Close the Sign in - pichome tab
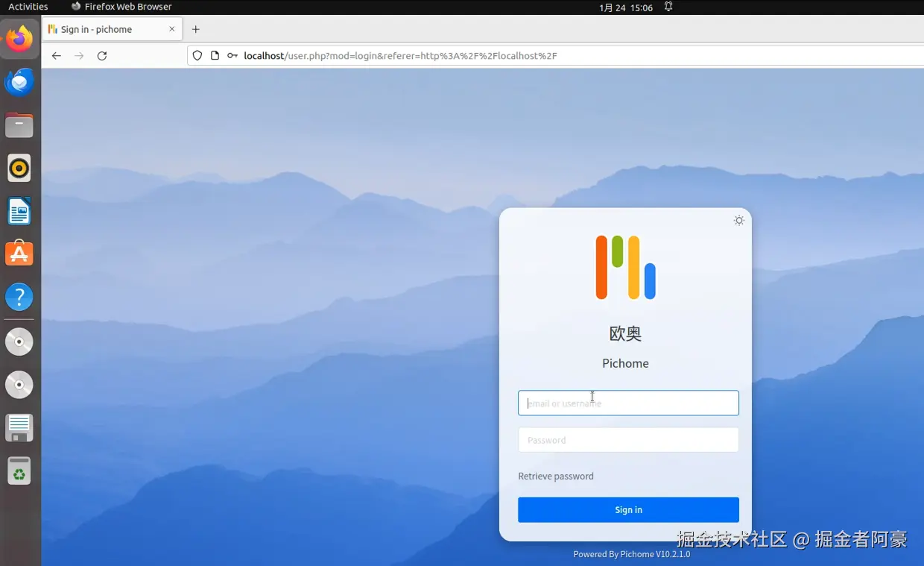The image size is (924, 566). point(172,29)
